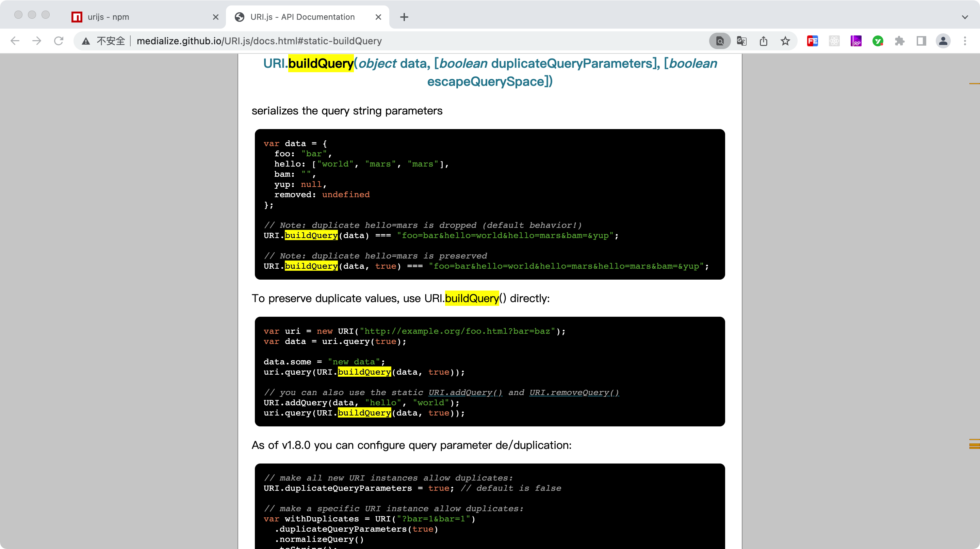Screen dimensions: 980x549
Task: Click the share page icon
Action: coord(763,41)
